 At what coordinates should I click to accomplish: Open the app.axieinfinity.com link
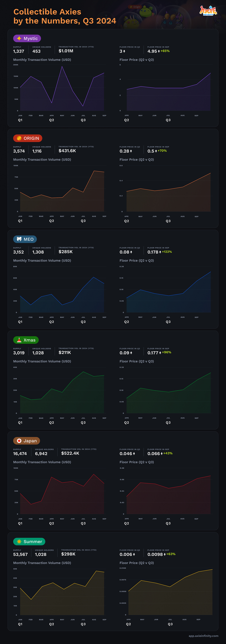click(x=203, y=636)
